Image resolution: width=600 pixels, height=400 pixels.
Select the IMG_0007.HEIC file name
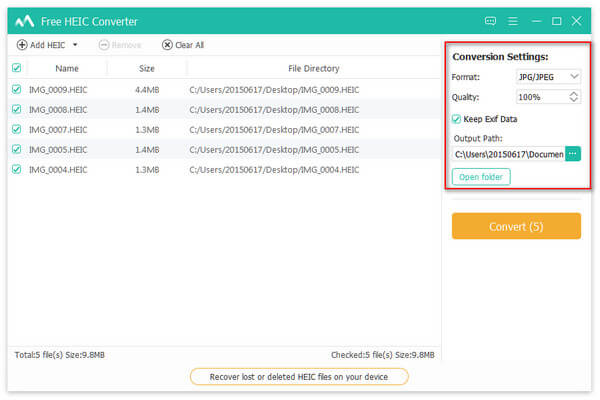tap(58, 130)
